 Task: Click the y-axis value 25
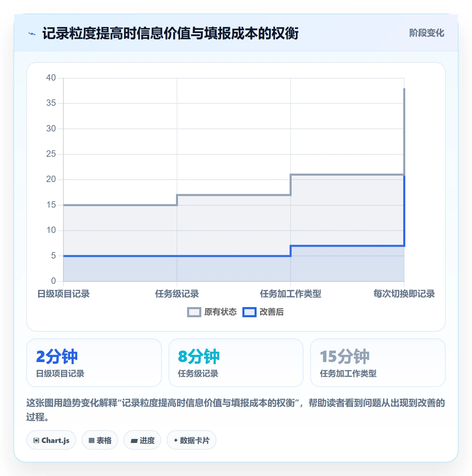pos(51,154)
